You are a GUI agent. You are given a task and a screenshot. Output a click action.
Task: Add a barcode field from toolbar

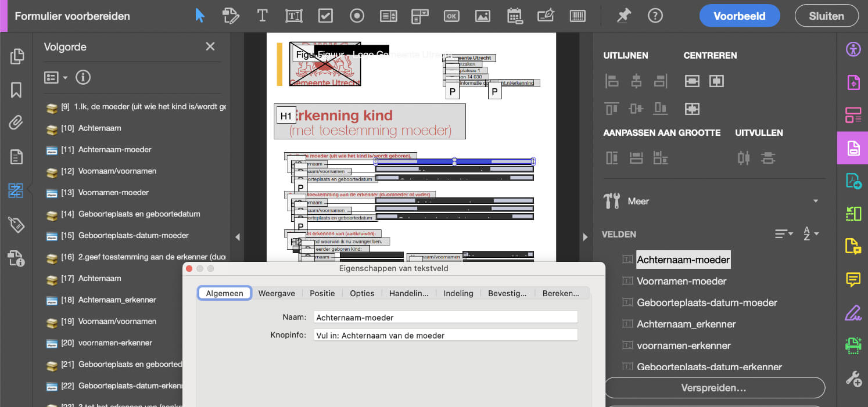point(577,16)
